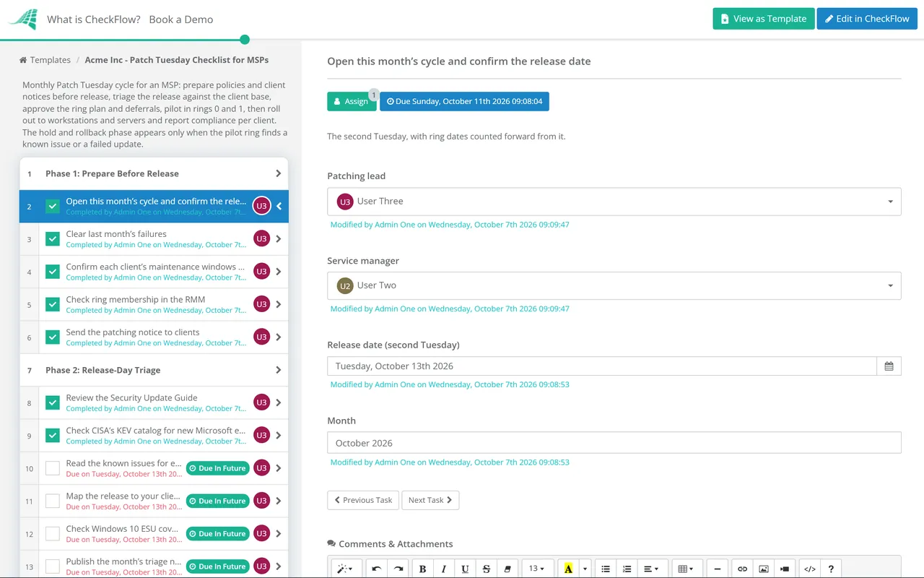Insert a picture in the comment
The height and width of the screenshot is (578, 924).
763,569
